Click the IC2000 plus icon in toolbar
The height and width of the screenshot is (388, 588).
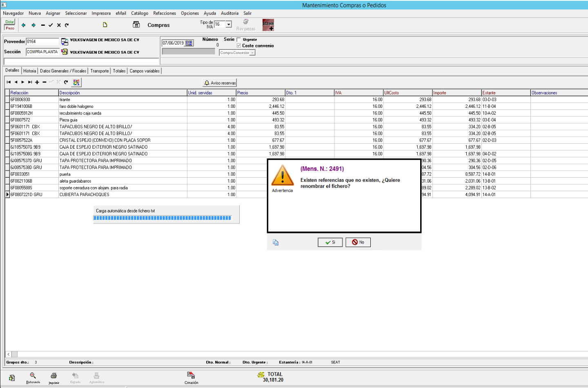268,25
